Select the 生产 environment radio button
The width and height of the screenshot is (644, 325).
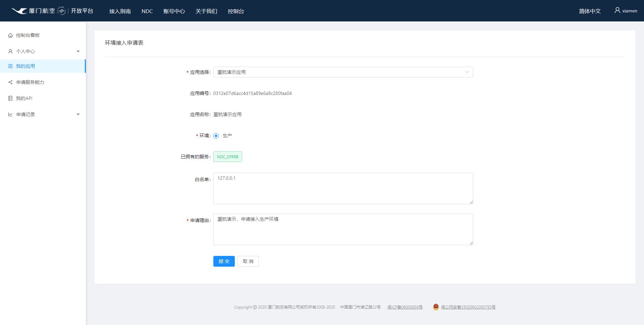pyautogui.click(x=216, y=136)
